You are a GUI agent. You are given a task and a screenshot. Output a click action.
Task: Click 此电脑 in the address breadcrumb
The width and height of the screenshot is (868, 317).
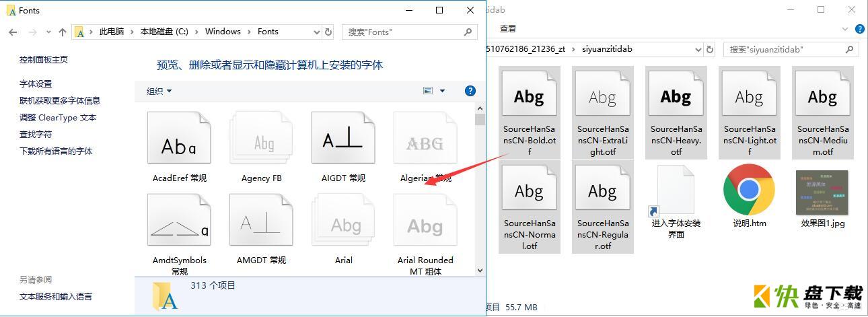point(111,32)
